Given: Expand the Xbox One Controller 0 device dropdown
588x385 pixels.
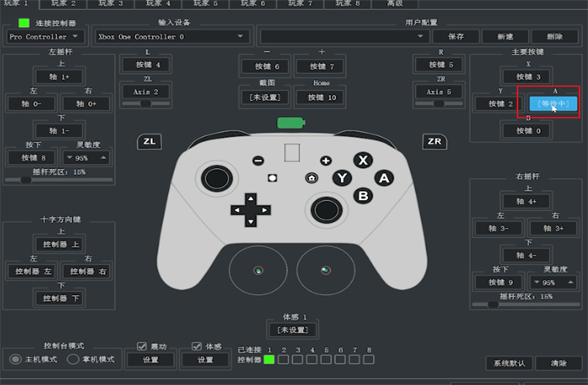Looking at the screenshot, I should [x=171, y=37].
